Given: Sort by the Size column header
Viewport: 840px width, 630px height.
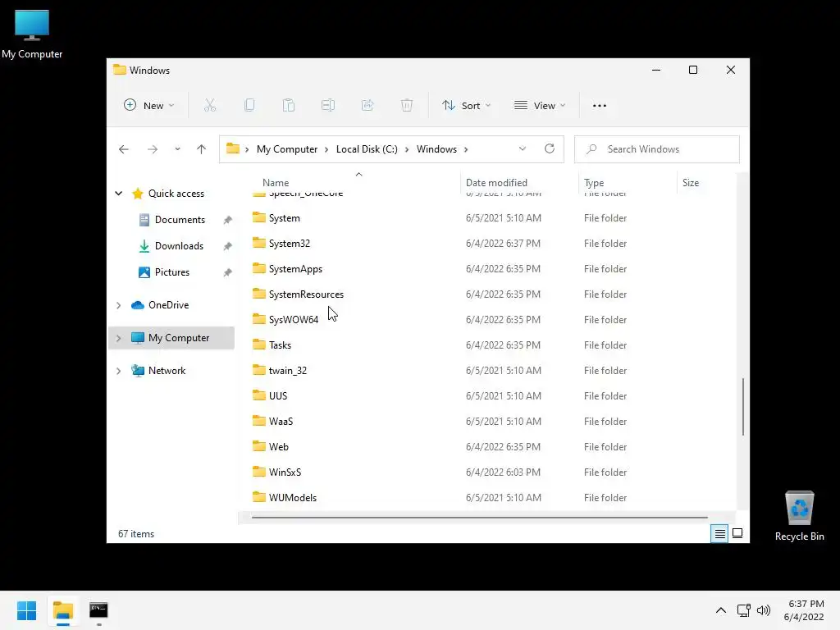Looking at the screenshot, I should coord(691,183).
